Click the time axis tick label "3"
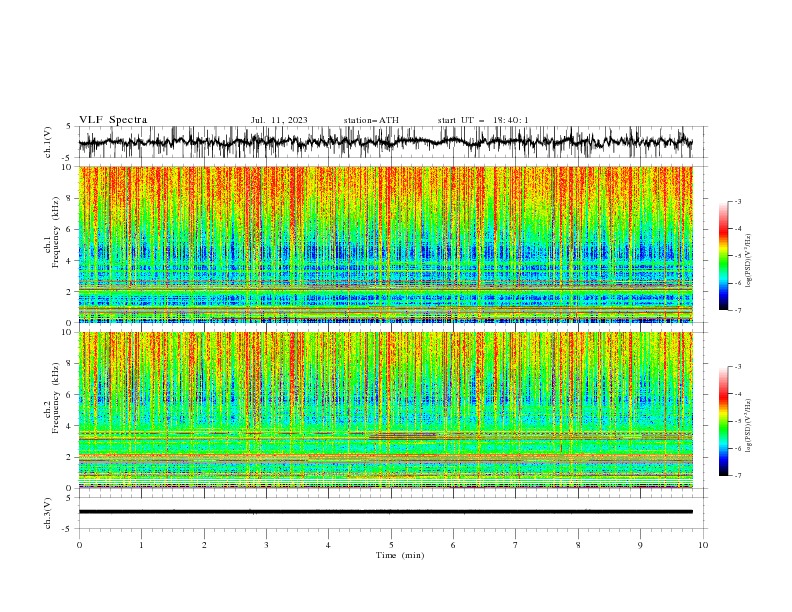 pos(266,545)
